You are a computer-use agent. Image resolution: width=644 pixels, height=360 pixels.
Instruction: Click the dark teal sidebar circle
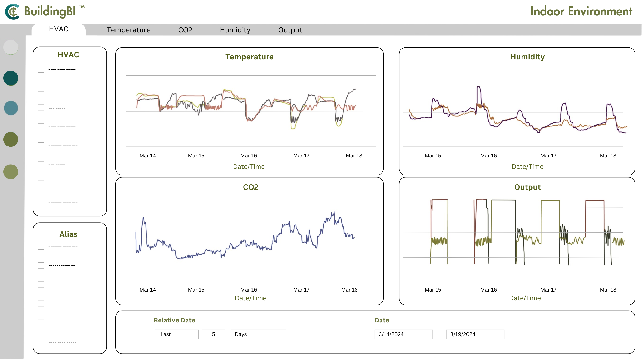11,78
